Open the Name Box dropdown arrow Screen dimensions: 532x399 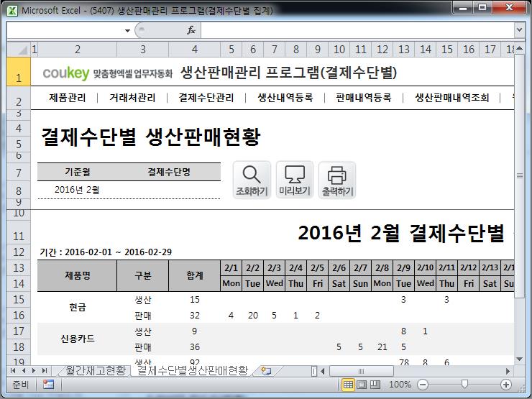[x=127, y=30]
